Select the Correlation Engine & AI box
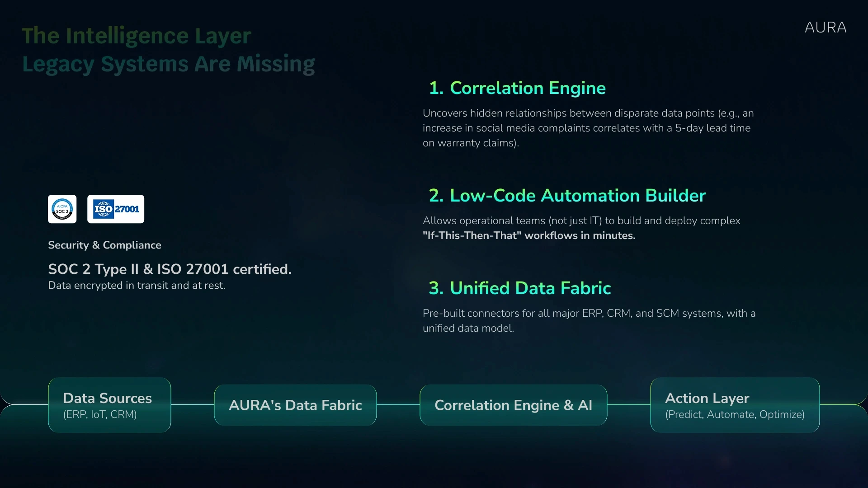This screenshot has height=488, width=868. pyautogui.click(x=513, y=405)
